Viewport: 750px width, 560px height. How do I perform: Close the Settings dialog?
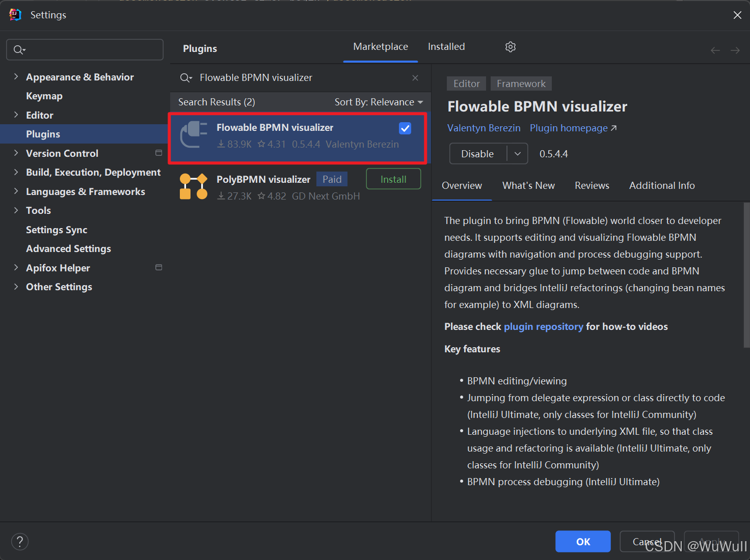click(x=737, y=15)
